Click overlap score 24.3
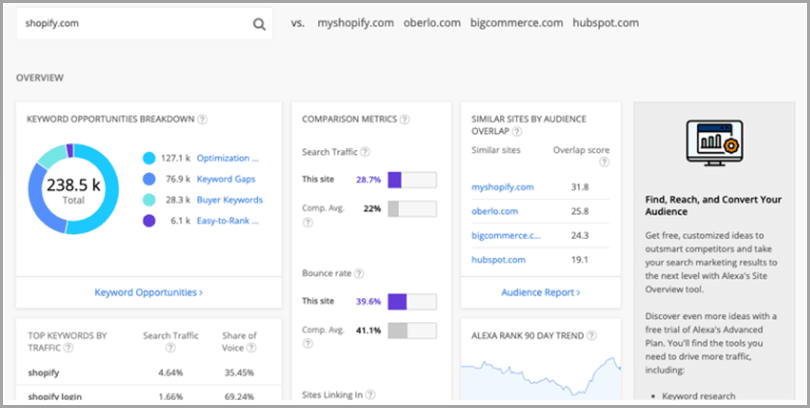The image size is (810, 408). coord(580,236)
